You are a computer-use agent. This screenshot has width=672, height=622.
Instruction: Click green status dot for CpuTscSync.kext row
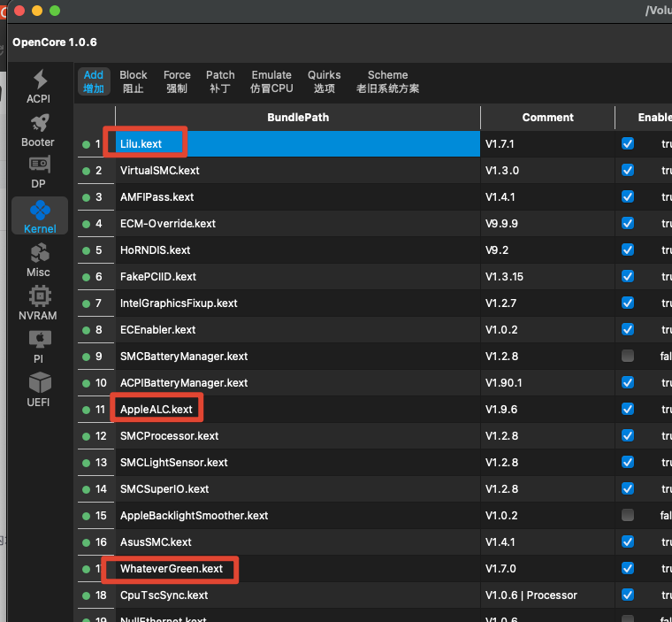[x=86, y=595]
